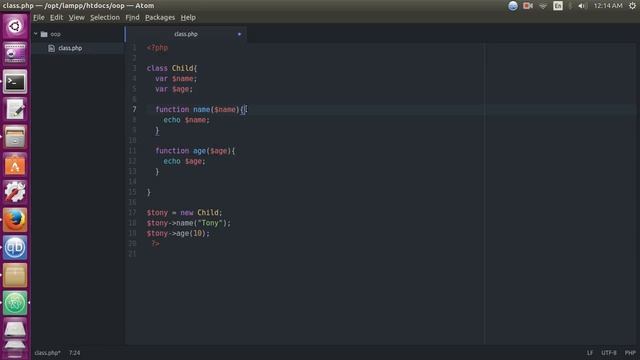Click the class closing brace on line 15

tap(149, 192)
